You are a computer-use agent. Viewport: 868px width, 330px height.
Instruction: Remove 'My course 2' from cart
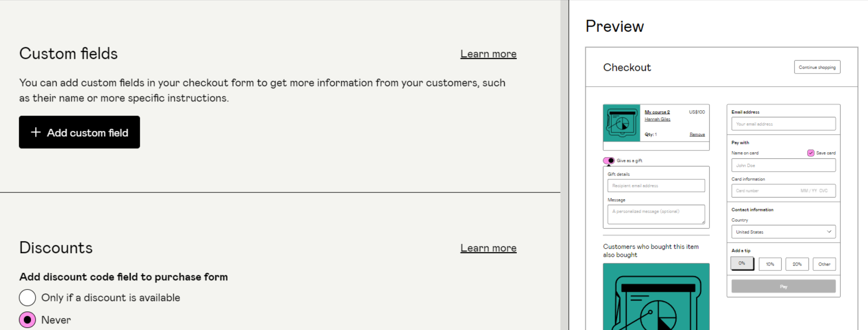click(697, 134)
